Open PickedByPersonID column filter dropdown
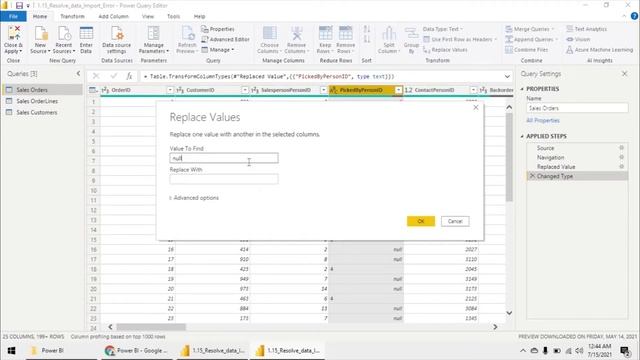Viewport: 640px width, 360px height. coord(398,90)
